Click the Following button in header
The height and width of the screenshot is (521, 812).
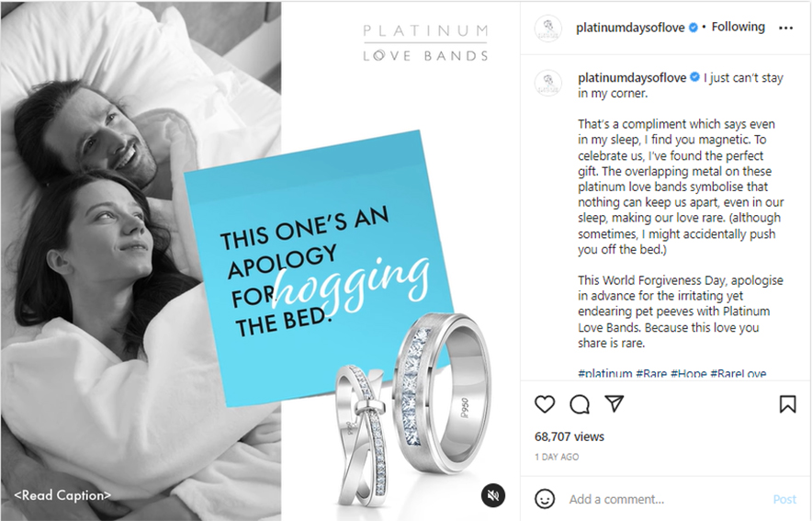click(x=738, y=27)
